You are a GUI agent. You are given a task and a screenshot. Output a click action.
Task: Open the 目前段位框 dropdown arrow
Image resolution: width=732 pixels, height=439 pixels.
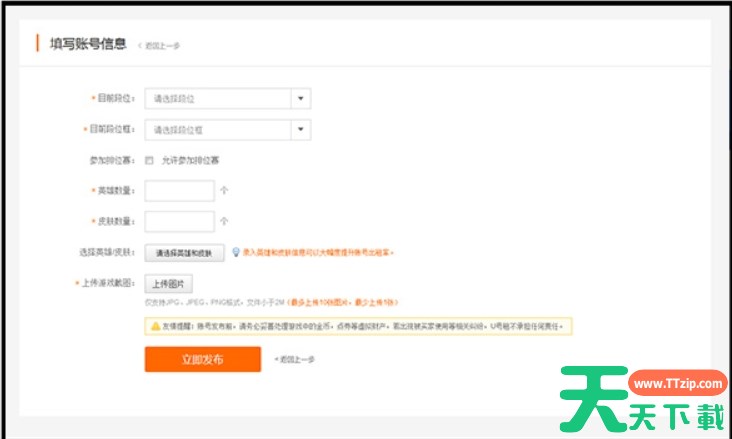301,129
